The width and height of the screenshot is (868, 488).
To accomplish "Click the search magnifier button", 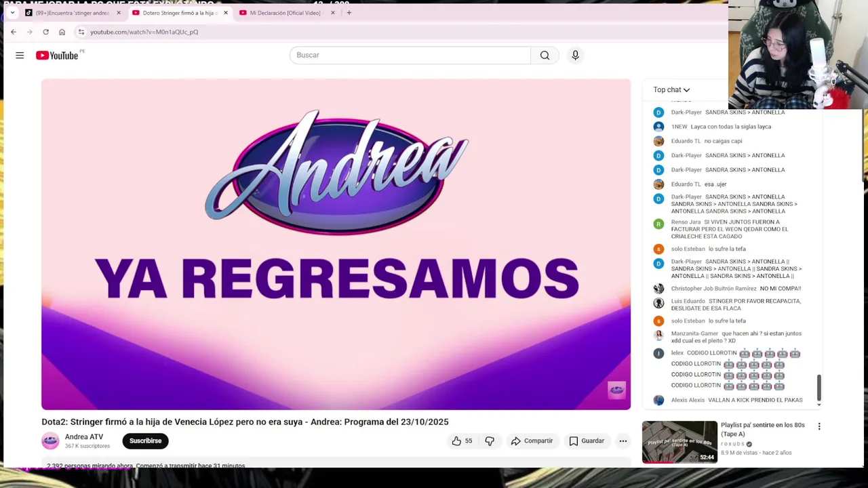I will pyautogui.click(x=545, y=55).
